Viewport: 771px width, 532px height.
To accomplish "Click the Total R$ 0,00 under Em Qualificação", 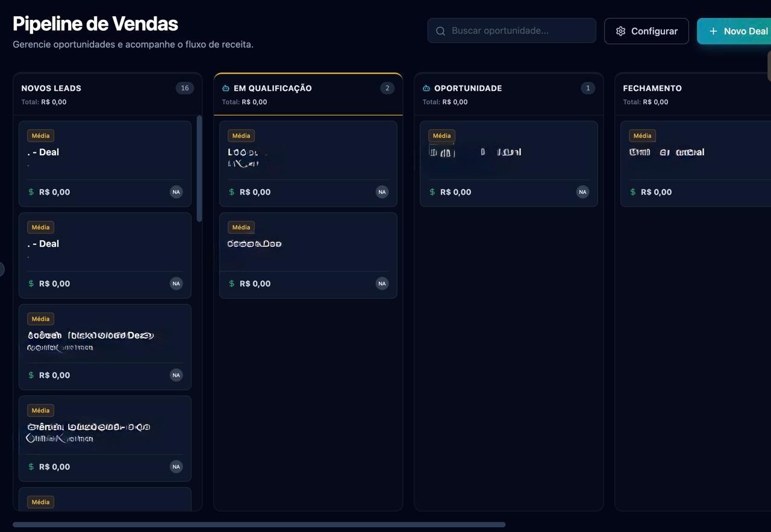I will coord(245,102).
